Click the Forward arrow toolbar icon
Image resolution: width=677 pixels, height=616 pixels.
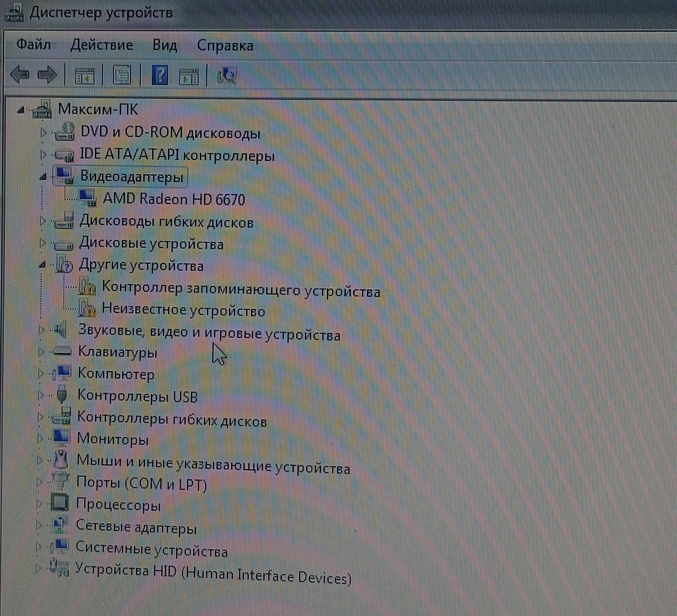tap(47, 75)
